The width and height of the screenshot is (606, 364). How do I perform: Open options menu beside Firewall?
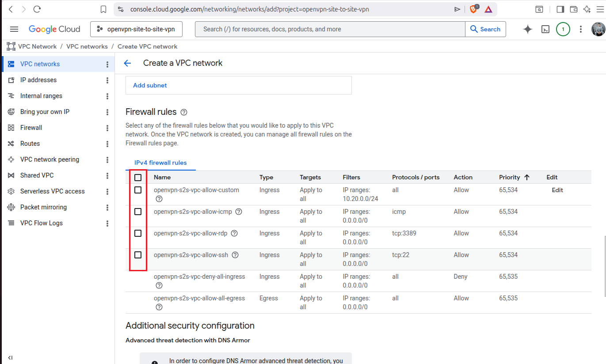click(x=107, y=128)
